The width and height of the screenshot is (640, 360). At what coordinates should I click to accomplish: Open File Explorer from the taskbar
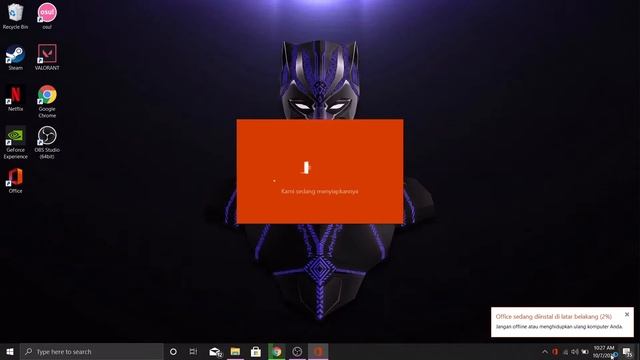tap(235, 351)
